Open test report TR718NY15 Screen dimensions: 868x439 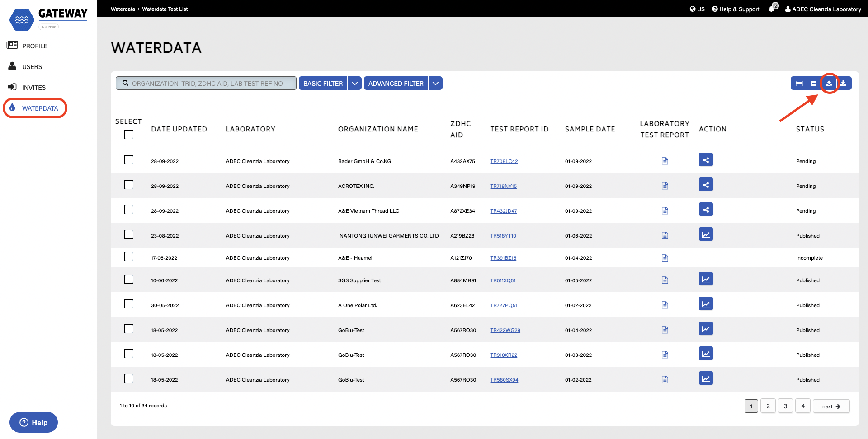pos(503,186)
